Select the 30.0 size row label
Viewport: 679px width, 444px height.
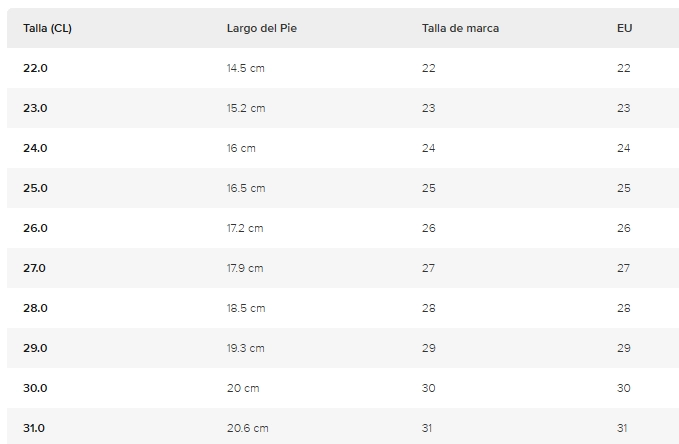pyautogui.click(x=35, y=388)
